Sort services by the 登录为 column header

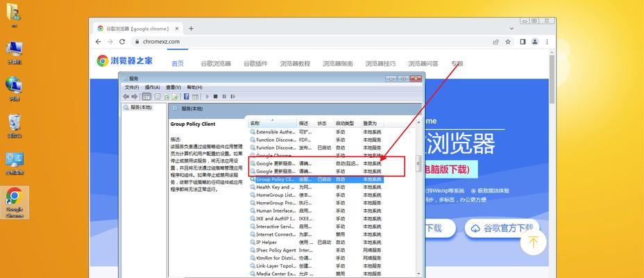(372, 124)
